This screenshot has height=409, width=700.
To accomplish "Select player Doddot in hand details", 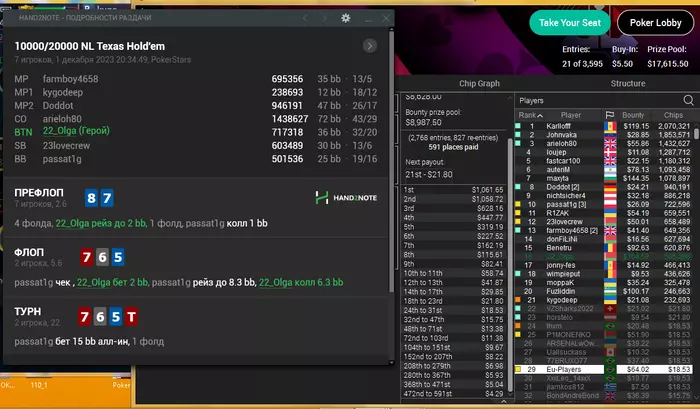I will (58, 106).
